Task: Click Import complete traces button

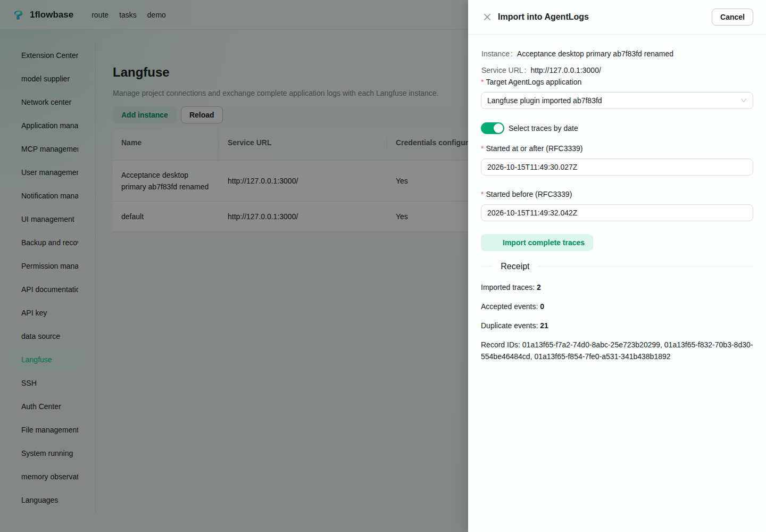Action: coord(537,243)
